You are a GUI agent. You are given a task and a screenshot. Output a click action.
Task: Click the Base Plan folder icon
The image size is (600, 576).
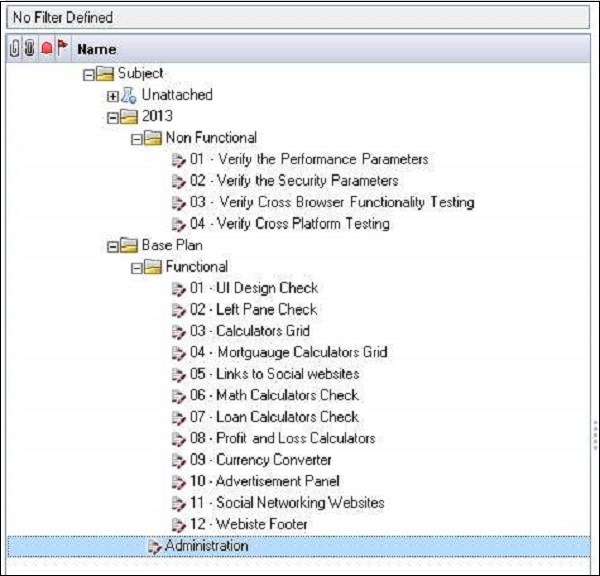tap(129, 246)
